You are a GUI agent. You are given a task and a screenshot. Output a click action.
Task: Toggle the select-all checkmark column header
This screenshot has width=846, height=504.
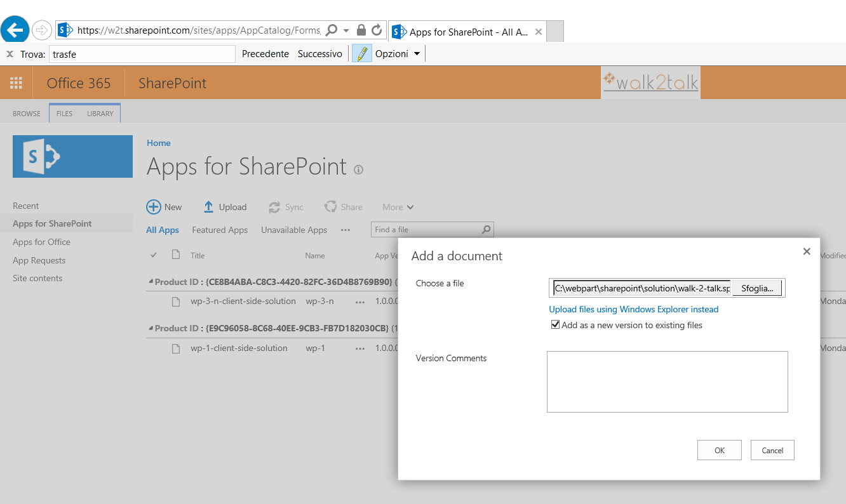(154, 255)
